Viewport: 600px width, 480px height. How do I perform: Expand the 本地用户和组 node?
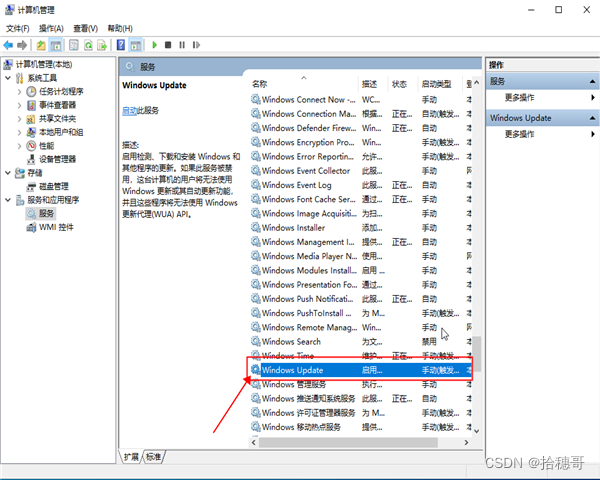pos(19,132)
